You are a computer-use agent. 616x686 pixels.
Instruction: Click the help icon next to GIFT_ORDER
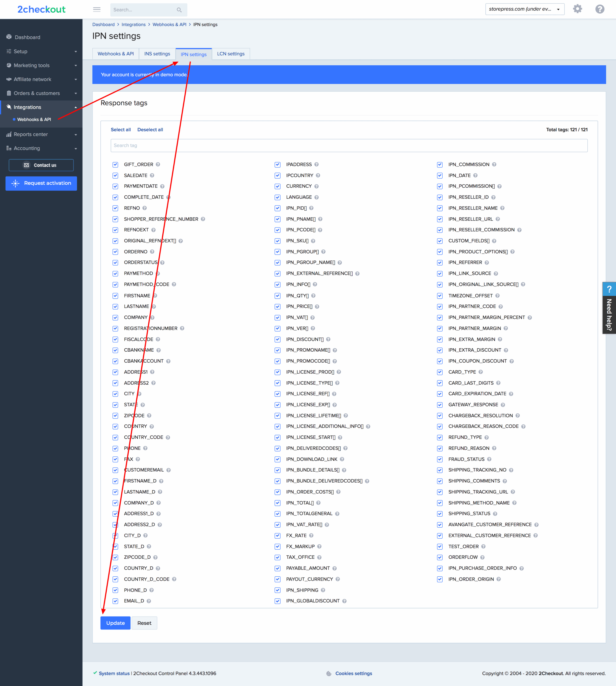[158, 165]
